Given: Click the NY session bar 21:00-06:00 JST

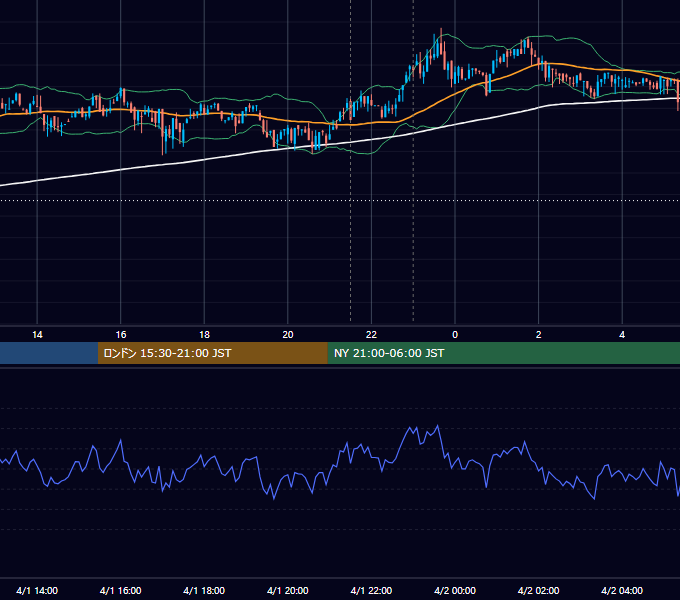Looking at the screenshot, I should [503, 353].
